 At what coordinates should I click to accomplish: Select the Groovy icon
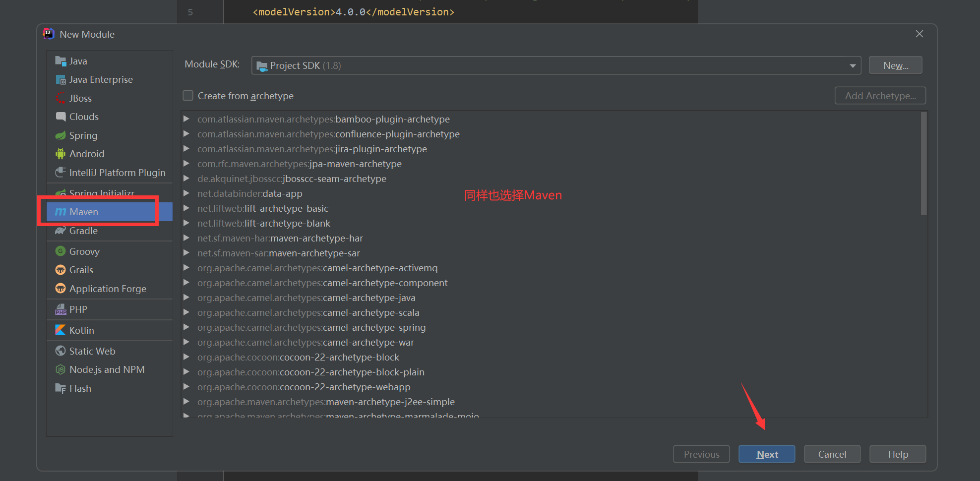coord(61,251)
